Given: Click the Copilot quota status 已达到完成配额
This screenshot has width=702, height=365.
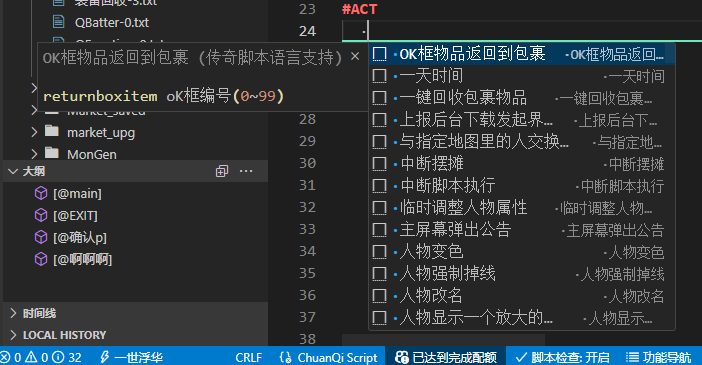Looking at the screenshot, I should pos(446,357).
